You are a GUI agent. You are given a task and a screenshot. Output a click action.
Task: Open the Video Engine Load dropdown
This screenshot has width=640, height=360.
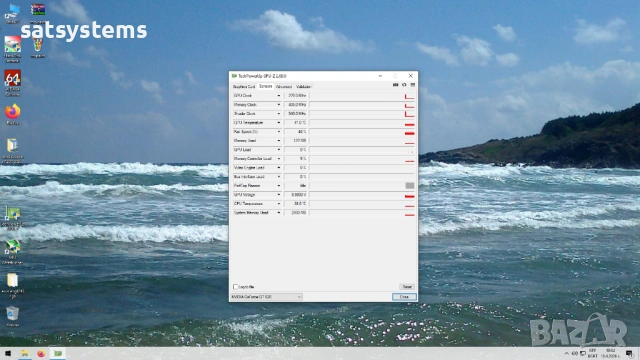[x=279, y=168]
